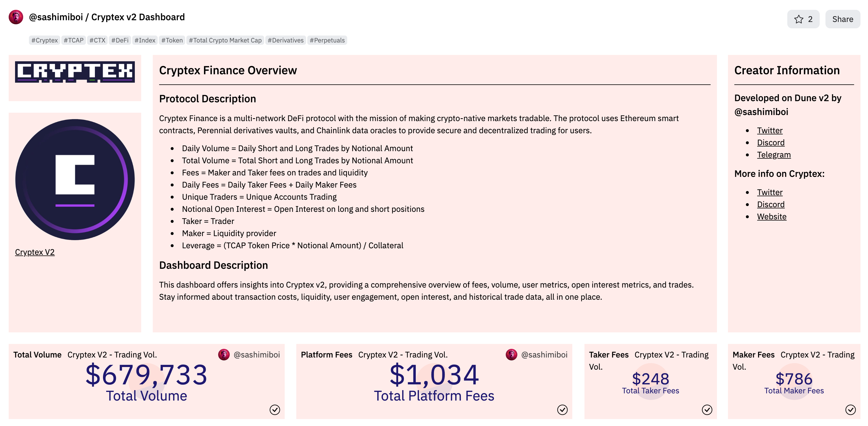This screenshot has width=868, height=426.
Task: Open creator's Twitter link under @sashimiboi
Action: tap(770, 130)
